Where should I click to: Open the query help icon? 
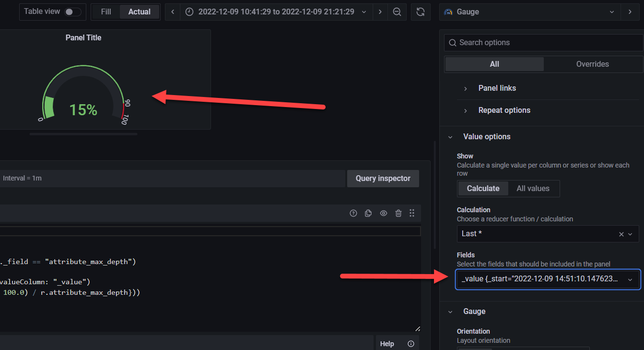(353, 213)
